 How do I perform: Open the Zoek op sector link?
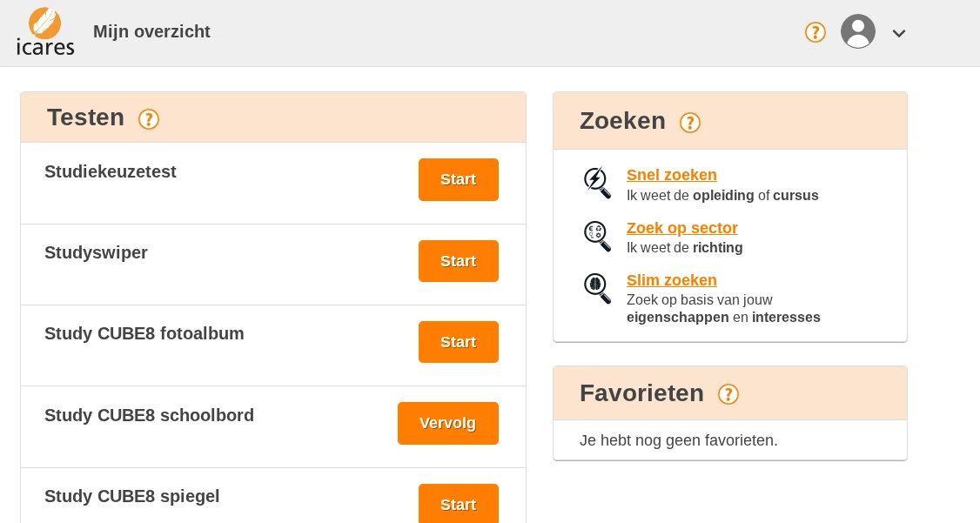(x=681, y=228)
